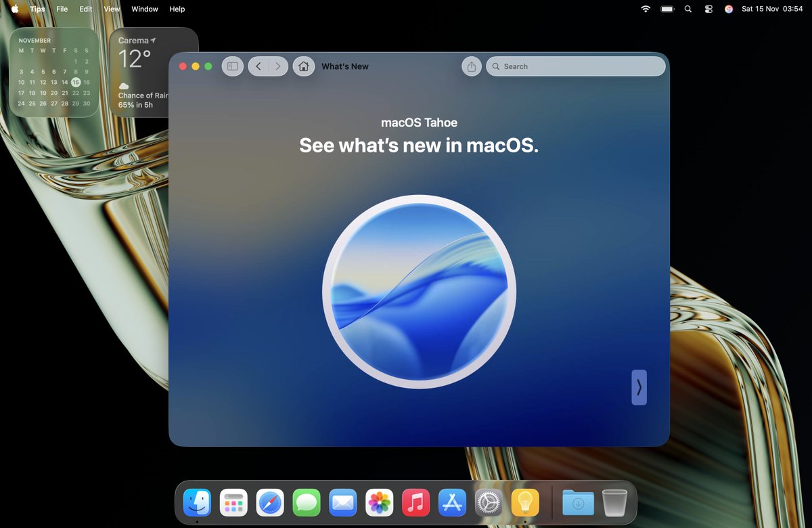Image resolution: width=812 pixels, height=528 pixels.
Task: Open the Window menu
Action: (x=145, y=9)
